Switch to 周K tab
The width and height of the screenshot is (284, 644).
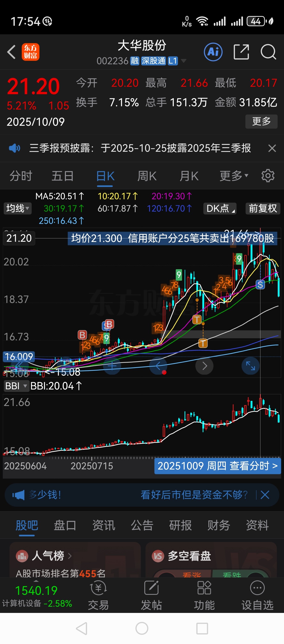click(x=147, y=176)
